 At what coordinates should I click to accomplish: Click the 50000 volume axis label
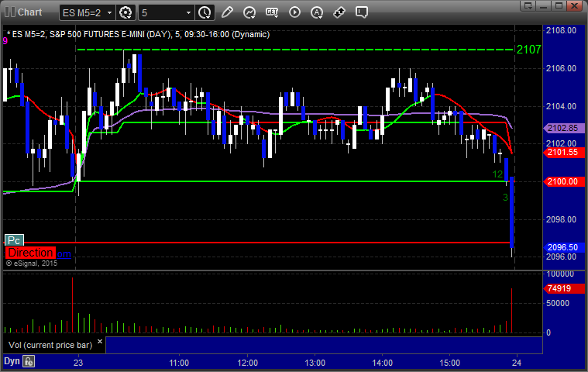tap(558, 303)
